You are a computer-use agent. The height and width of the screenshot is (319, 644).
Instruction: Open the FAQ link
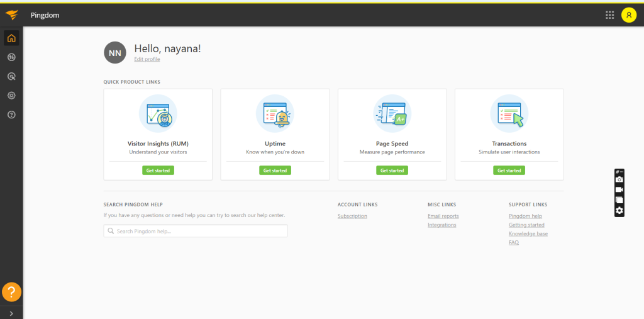point(514,242)
